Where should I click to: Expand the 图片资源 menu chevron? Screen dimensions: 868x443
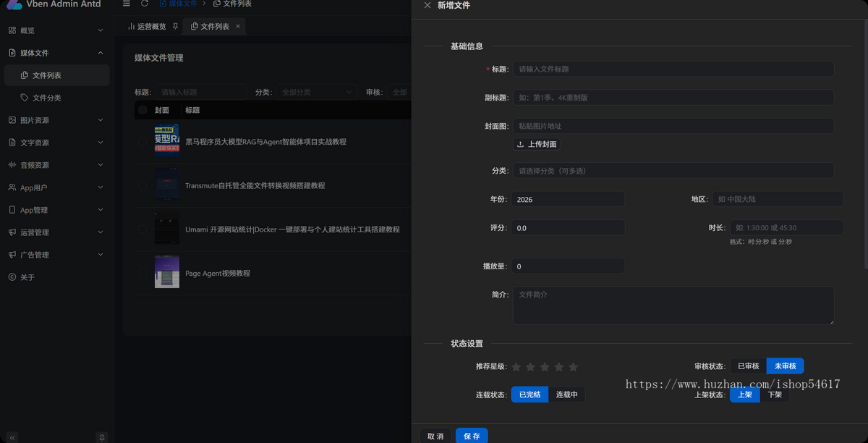point(101,120)
